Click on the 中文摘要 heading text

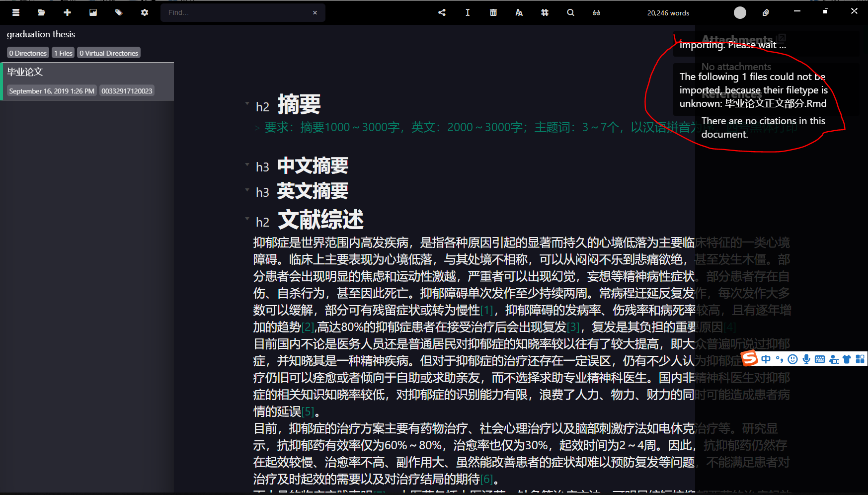(x=313, y=165)
